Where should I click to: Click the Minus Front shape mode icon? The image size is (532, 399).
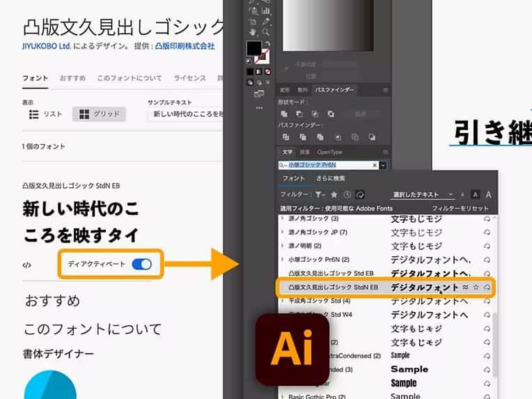(299, 114)
